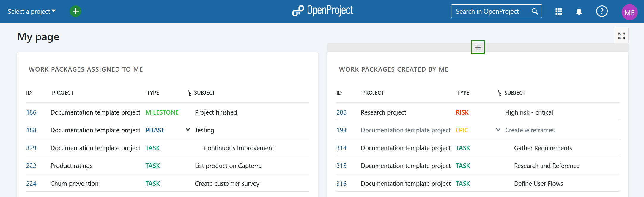Click the green quick-add plus button
The height and width of the screenshot is (197, 644).
(75, 11)
